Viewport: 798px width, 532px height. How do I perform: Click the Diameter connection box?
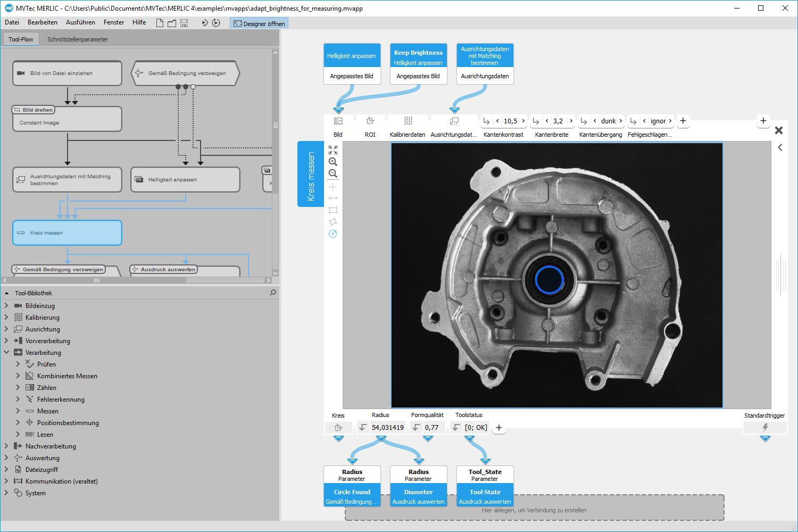pyautogui.click(x=418, y=486)
